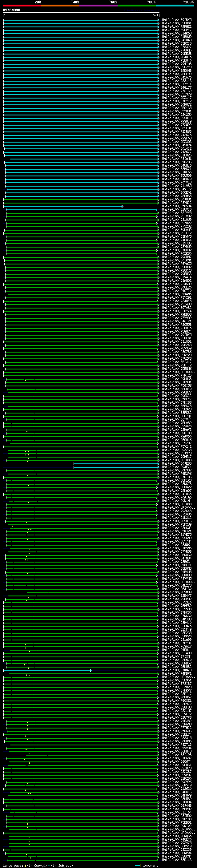Click hit label UniRef100_Q42675
Screen dimensions: 197x868
[176, 135]
